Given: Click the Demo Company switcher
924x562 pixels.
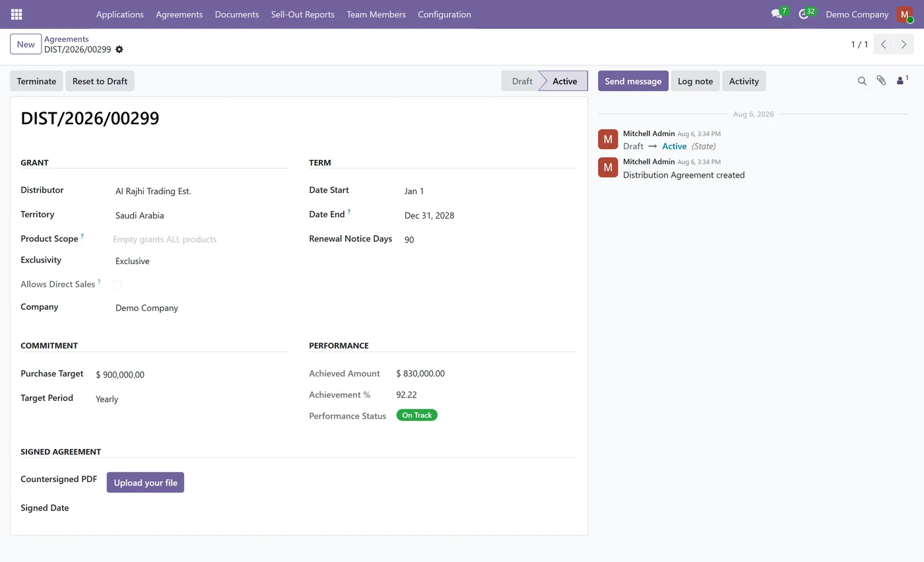Looking at the screenshot, I should [x=857, y=14].
